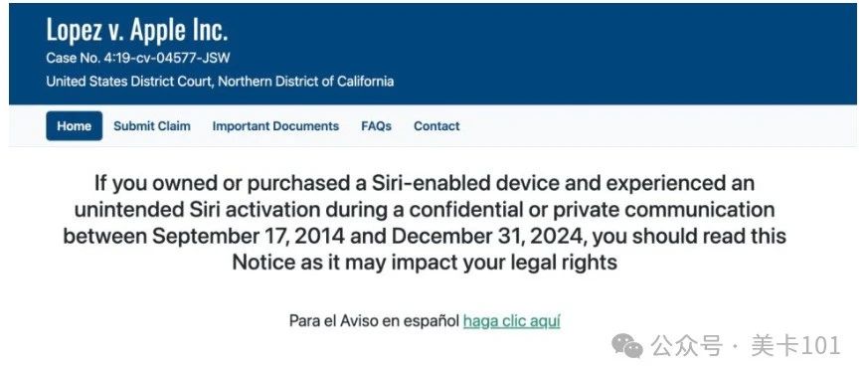Click 'Para el Aviso en español' text
Viewport: 868px width, 370px height.
click(374, 320)
